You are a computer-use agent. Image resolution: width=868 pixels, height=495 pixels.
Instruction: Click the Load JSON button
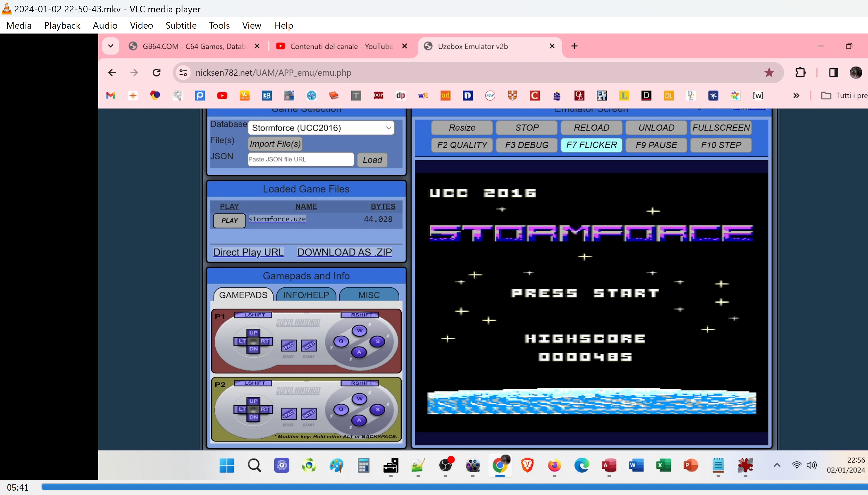372,160
